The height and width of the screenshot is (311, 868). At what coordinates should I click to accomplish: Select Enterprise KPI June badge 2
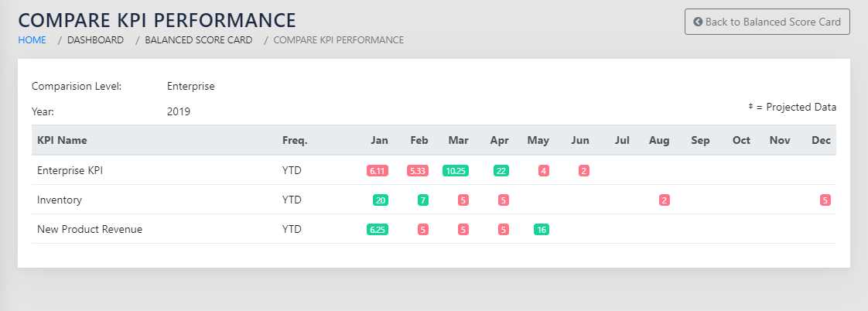tap(583, 170)
